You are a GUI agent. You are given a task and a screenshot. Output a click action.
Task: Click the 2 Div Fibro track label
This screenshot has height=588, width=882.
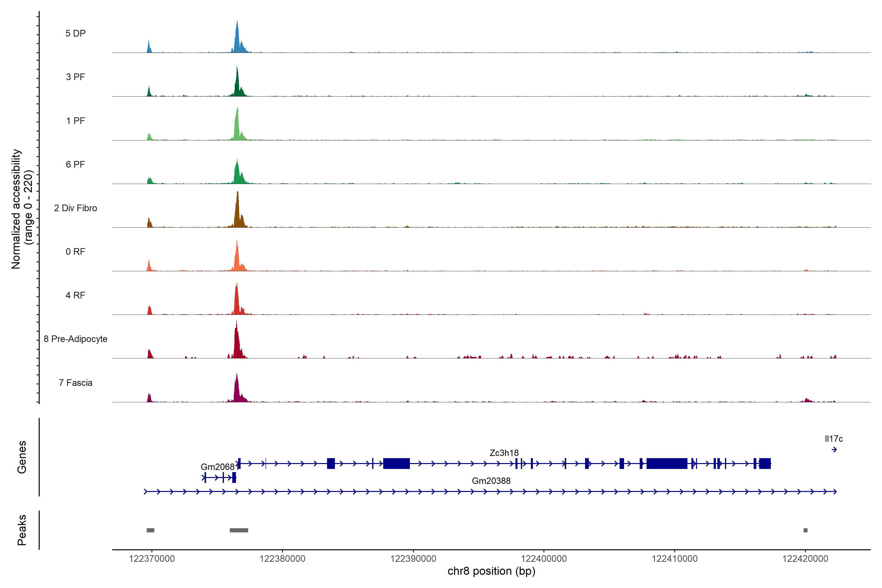[x=75, y=208]
